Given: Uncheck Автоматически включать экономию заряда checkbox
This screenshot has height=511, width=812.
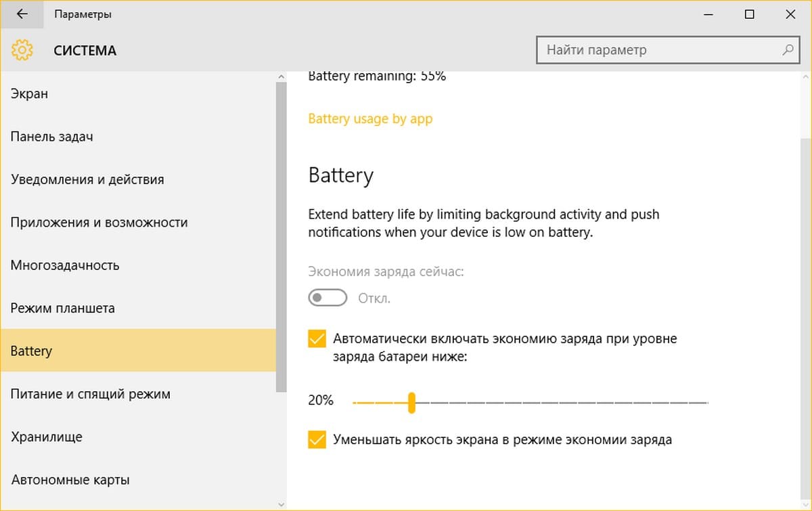Looking at the screenshot, I should coord(317,338).
